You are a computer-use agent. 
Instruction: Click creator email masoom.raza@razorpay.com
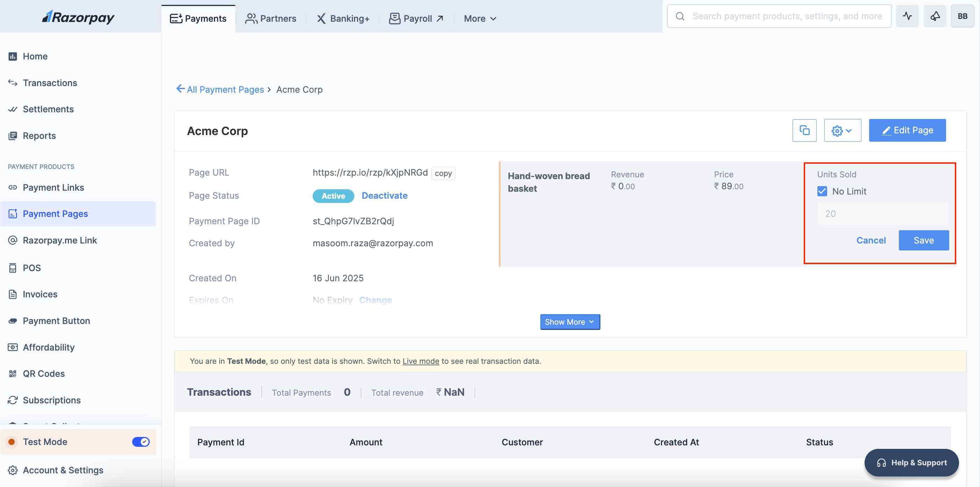[373, 243]
